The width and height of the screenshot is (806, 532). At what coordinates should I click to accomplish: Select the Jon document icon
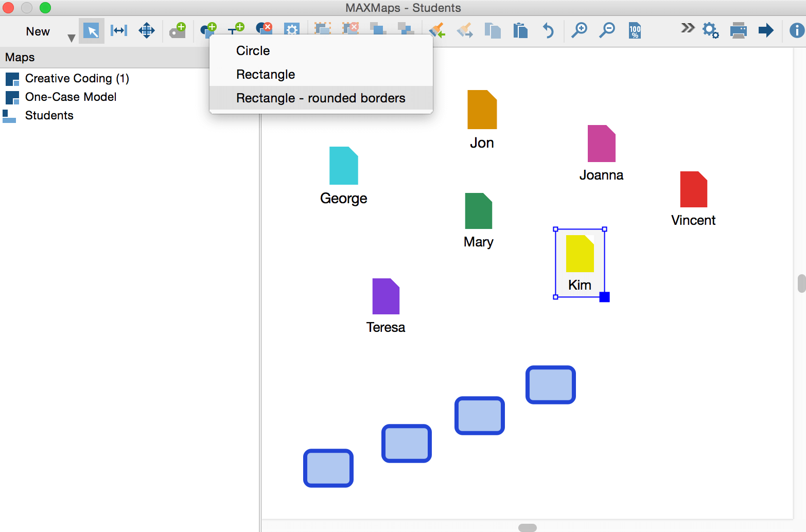[482, 110]
